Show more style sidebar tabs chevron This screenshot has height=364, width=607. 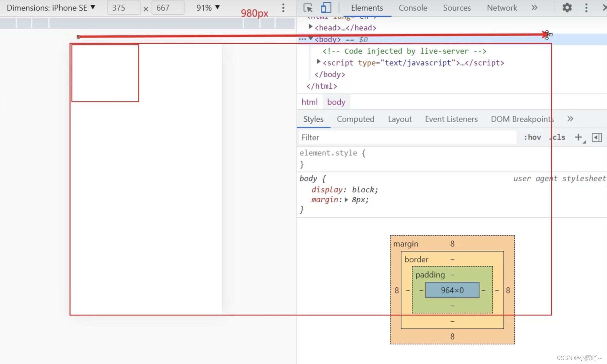(x=570, y=119)
